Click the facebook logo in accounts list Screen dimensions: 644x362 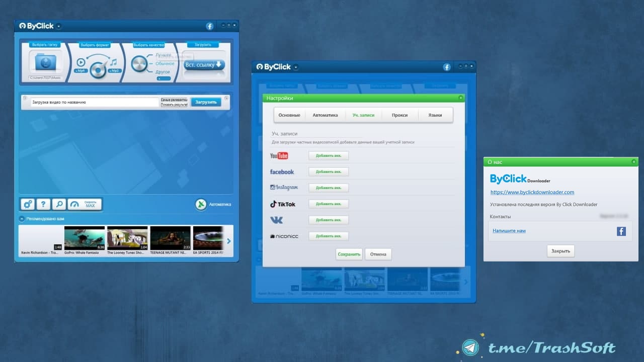(282, 172)
